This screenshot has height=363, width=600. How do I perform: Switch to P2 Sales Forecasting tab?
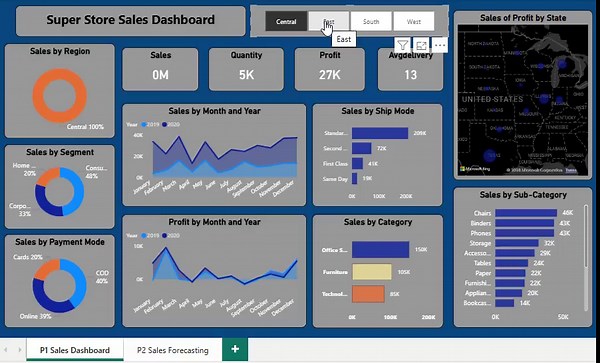(x=173, y=350)
